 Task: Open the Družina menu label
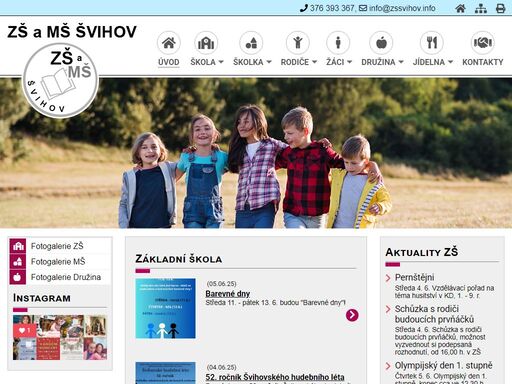pos(378,62)
